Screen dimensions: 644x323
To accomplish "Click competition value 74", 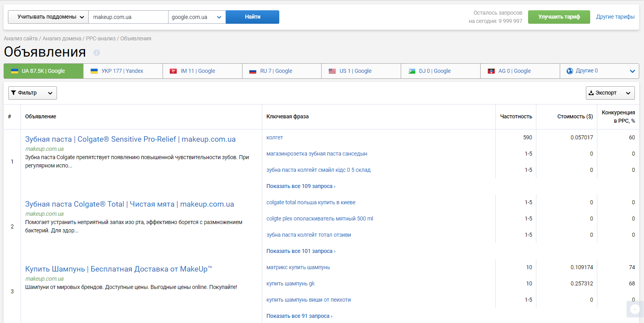I will coord(632,267).
